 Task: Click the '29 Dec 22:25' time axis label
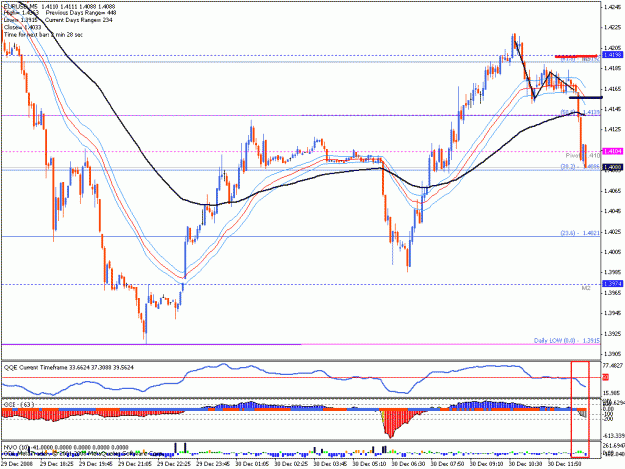174,464
